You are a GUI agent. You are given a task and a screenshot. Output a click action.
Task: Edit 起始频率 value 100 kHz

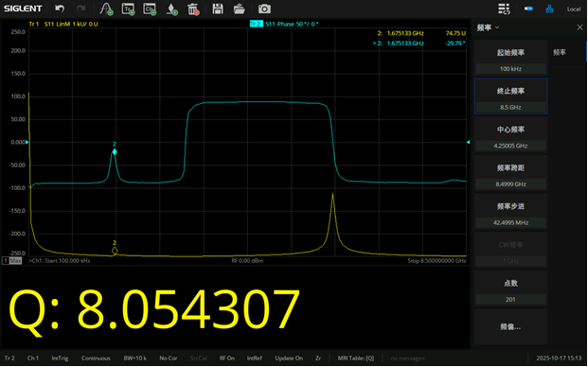point(510,69)
